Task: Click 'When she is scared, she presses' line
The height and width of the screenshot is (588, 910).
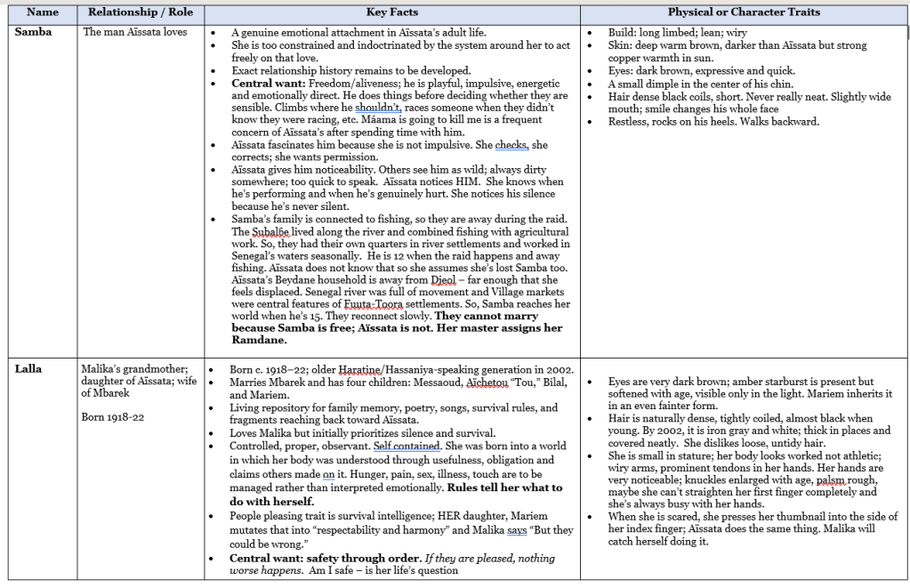Action: [x=753, y=516]
